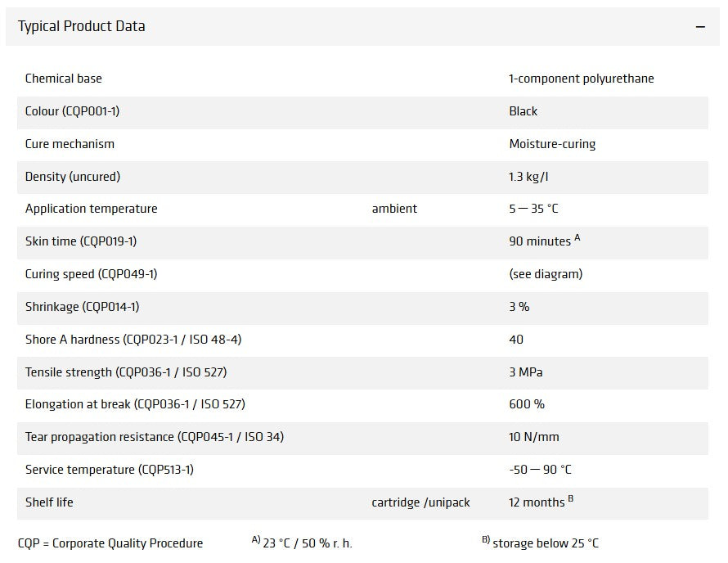Image resolution: width=728 pixels, height=563 pixels.
Task: Click the Typical Product Data heading
Action: (x=81, y=26)
